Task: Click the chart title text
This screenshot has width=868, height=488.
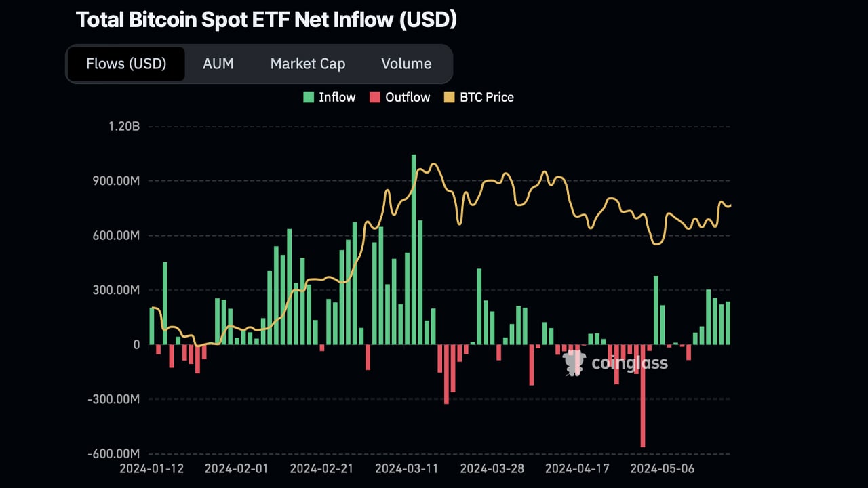Action: [x=266, y=20]
